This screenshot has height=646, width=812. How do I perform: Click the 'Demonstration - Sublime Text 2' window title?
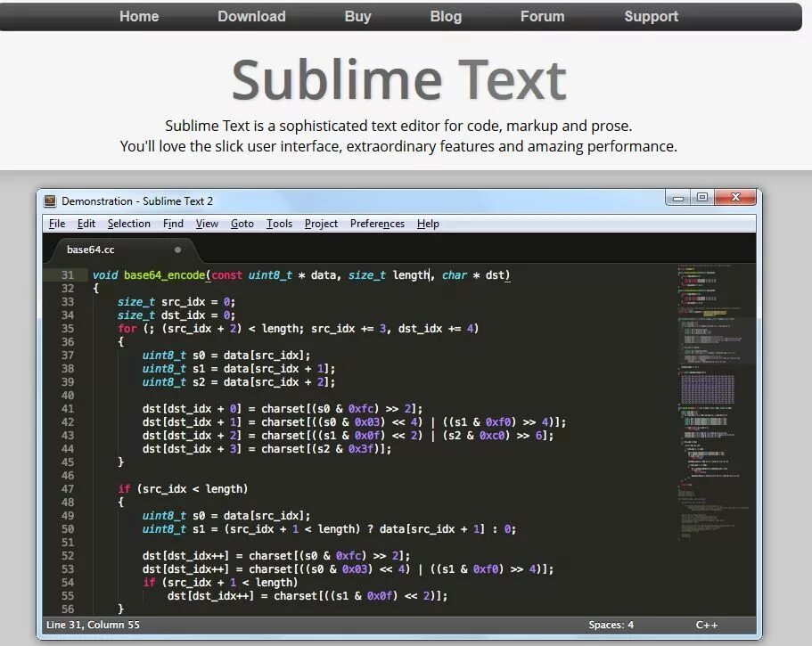[x=137, y=200]
